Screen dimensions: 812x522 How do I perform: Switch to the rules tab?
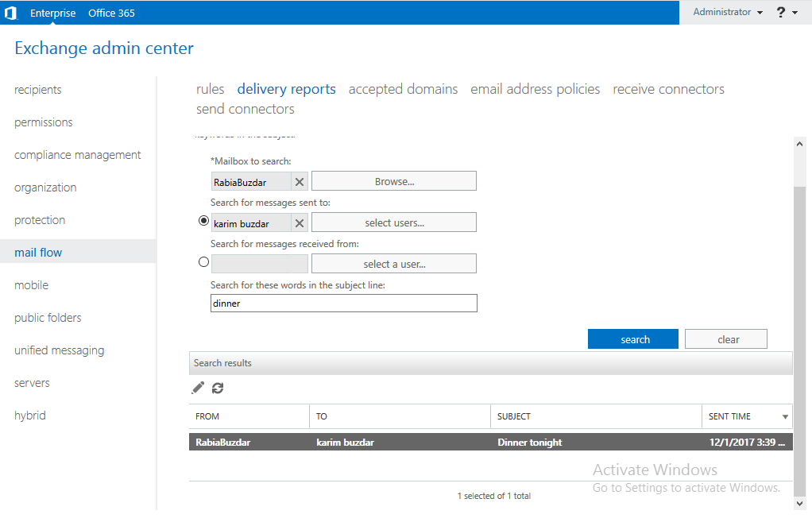point(211,89)
